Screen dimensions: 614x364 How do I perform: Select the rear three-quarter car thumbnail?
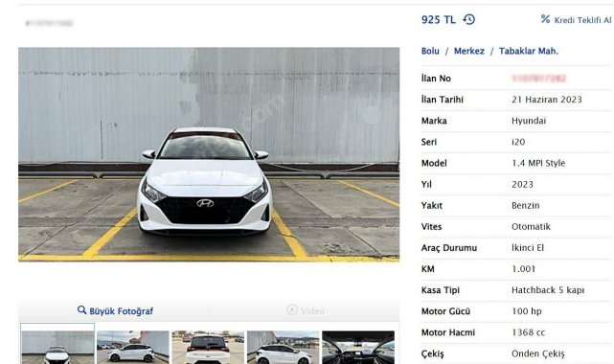tap(284, 347)
